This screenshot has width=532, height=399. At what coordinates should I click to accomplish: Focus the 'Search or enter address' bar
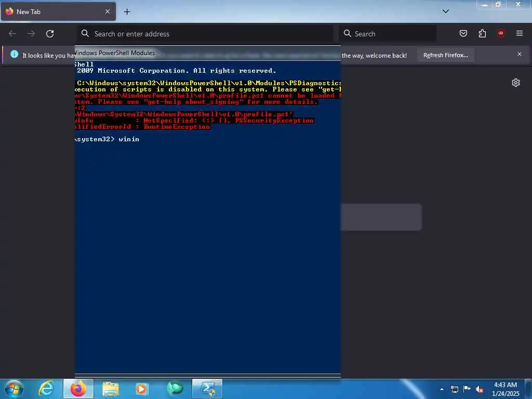205,34
